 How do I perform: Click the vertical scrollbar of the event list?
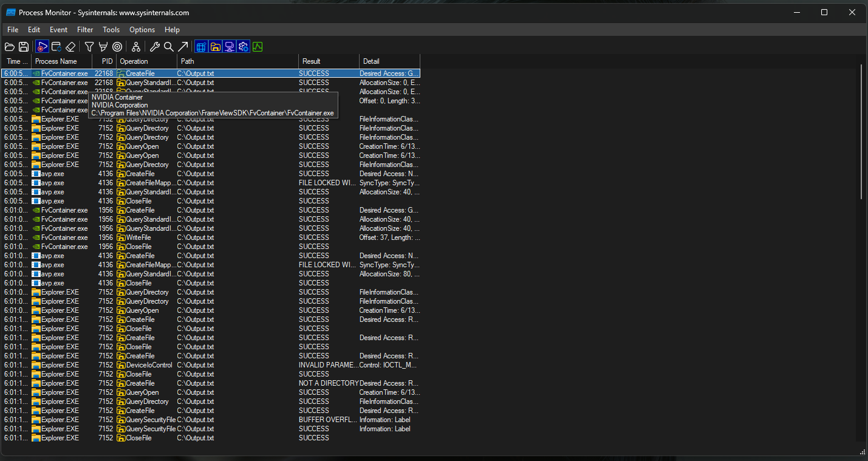862,131
